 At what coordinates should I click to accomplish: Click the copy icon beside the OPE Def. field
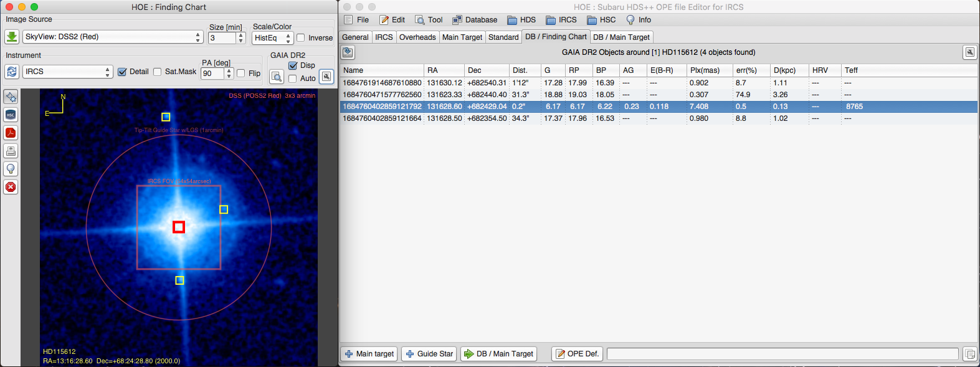[x=969, y=354]
